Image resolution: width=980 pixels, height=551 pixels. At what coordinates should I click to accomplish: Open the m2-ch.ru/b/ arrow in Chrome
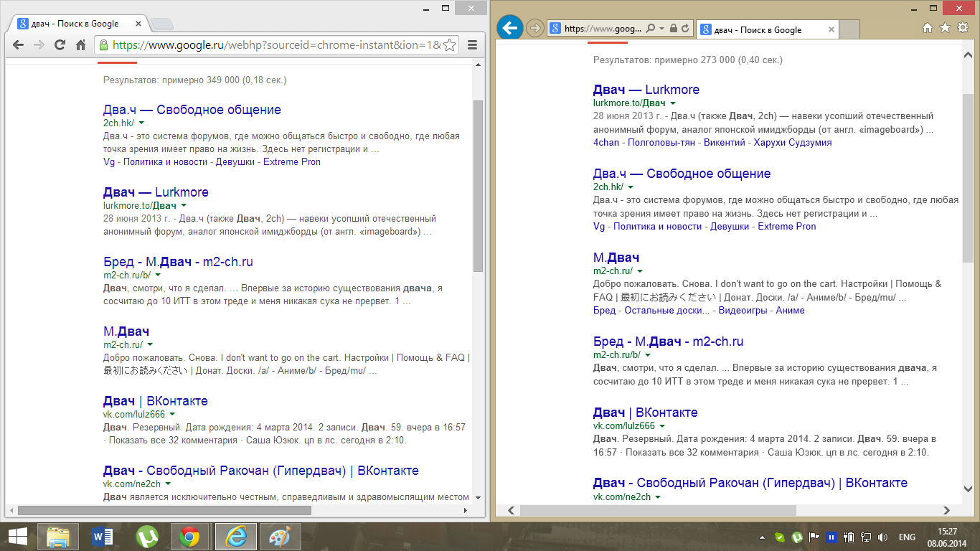[158, 275]
